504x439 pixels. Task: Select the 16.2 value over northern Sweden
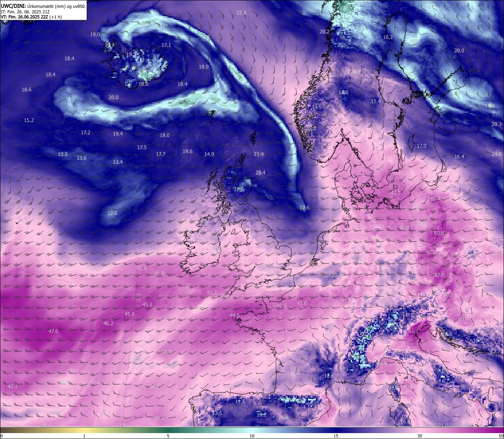tap(388, 37)
